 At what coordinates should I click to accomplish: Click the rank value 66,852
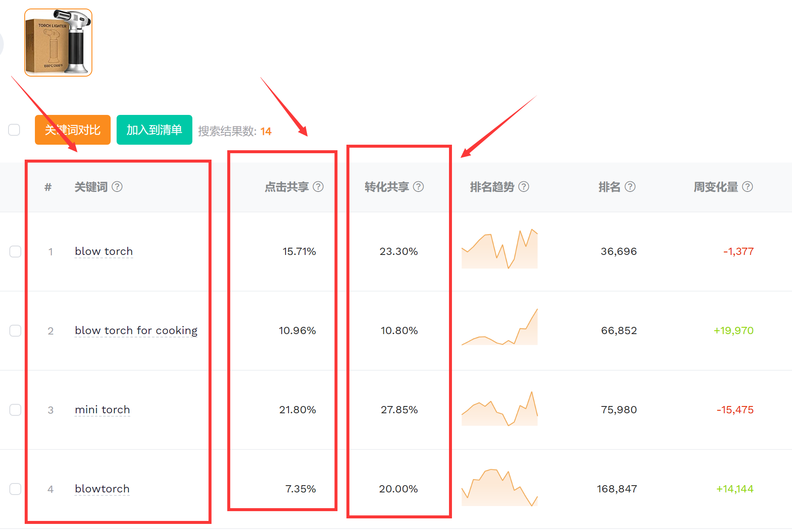pyautogui.click(x=619, y=331)
